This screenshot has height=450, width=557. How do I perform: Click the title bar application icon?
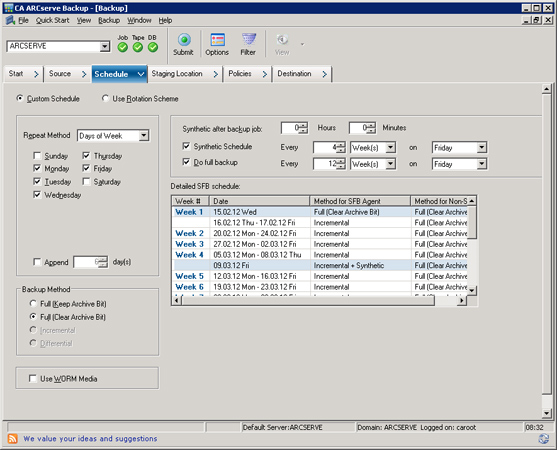pos(9,8)
